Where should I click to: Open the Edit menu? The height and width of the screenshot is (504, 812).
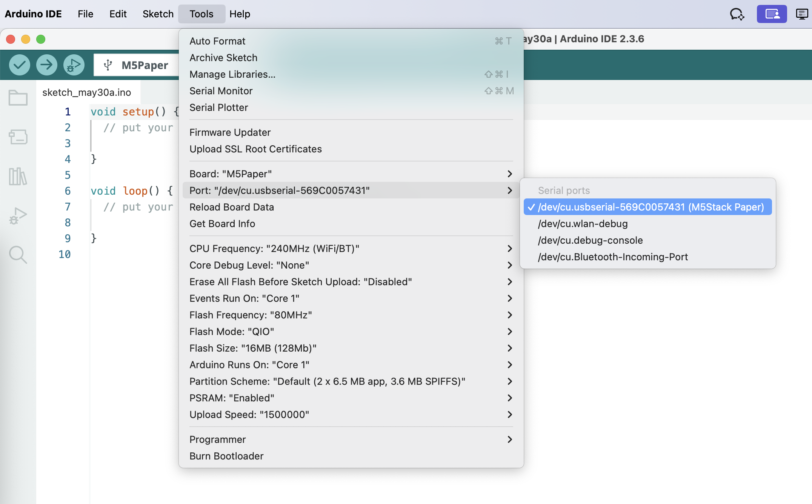click(118, 14)
